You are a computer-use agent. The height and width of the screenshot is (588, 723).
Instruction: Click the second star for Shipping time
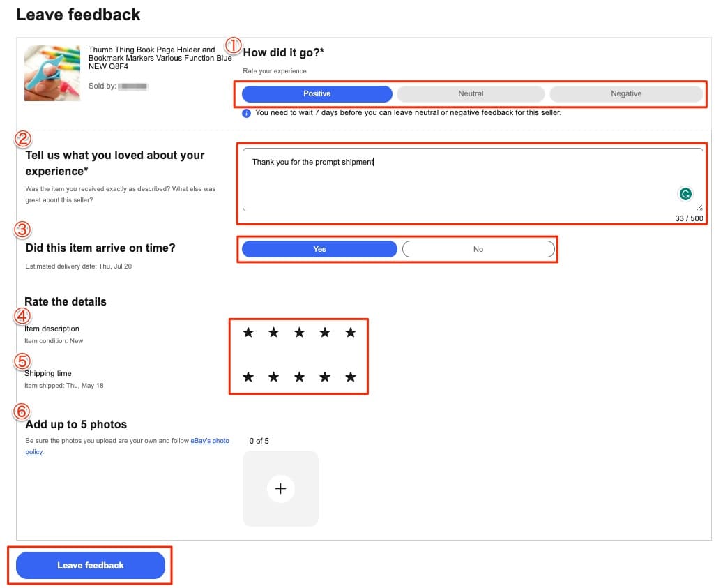(274, 377)
